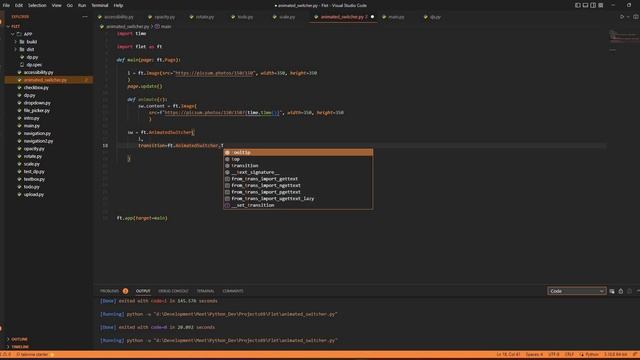Click the Run Python file icon

coord(622,17)
